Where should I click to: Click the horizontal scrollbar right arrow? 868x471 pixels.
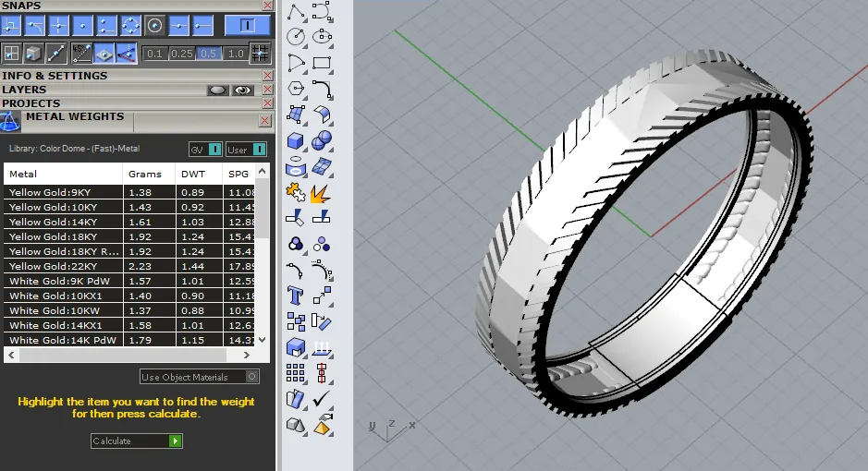tap(247, 355)
